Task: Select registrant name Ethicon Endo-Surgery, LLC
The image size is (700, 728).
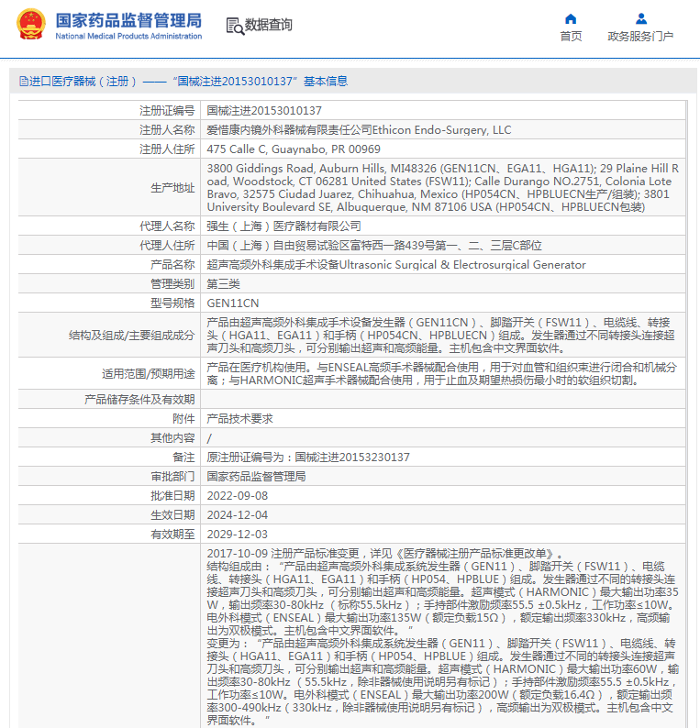Action: coord(441,130)
